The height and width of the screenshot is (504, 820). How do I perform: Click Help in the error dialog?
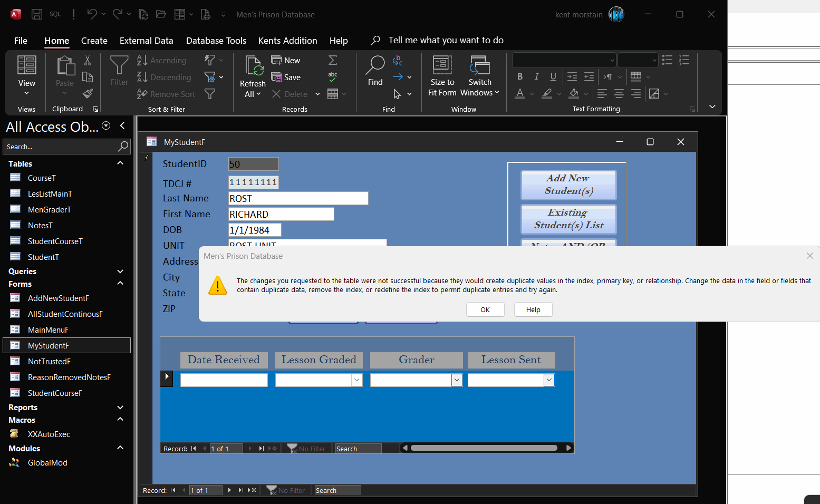pos(533,309)
